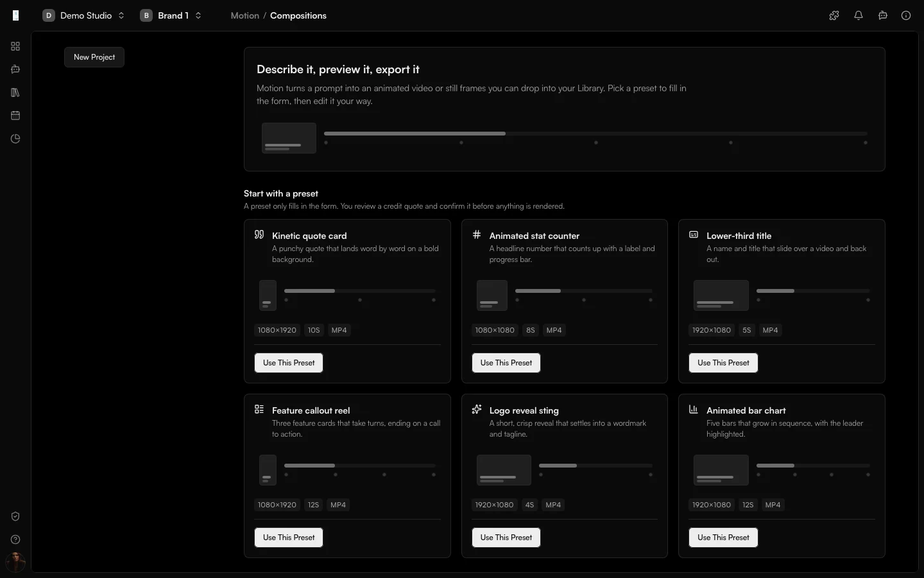This screenshot has height=578, width=924.
Task: Click the Logo reveal sting preview thumbnail
Action: 504,470
